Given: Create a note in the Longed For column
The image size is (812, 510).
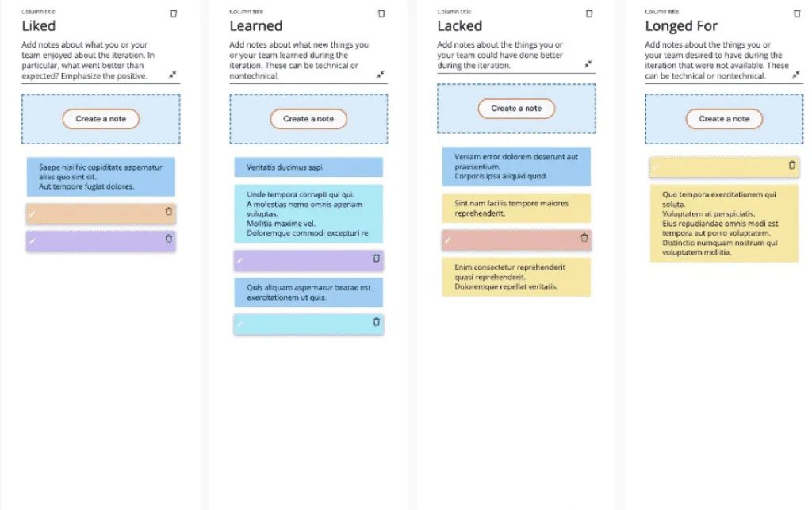Looking at the screenshot, I should tap(724, 118).
